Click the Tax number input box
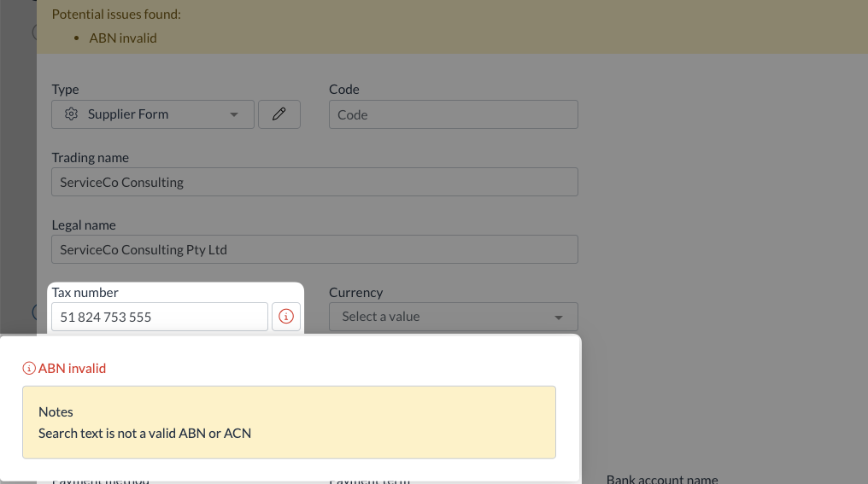This screenshot has height=484, width=868. pos(159,317)
